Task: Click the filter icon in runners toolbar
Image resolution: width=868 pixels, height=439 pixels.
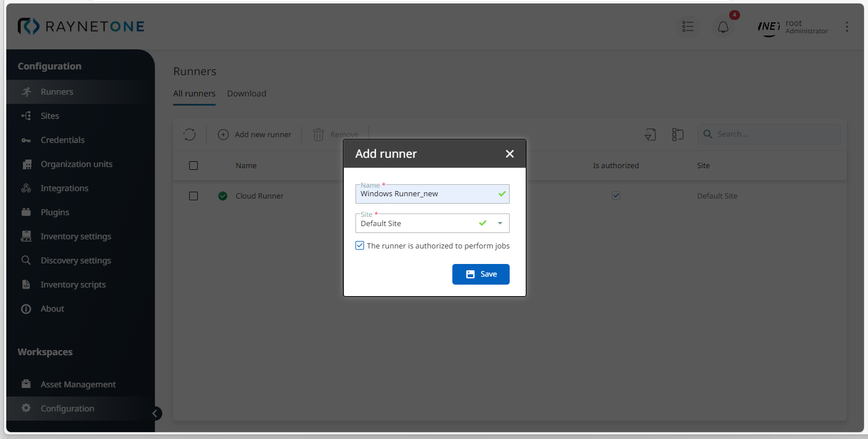Action: (x=650, y=135)
